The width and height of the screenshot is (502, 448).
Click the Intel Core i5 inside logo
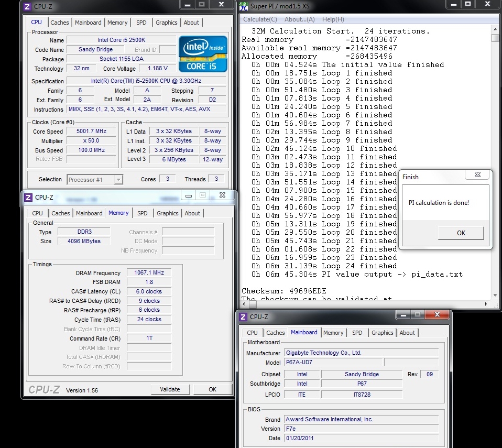pos(203,54)
